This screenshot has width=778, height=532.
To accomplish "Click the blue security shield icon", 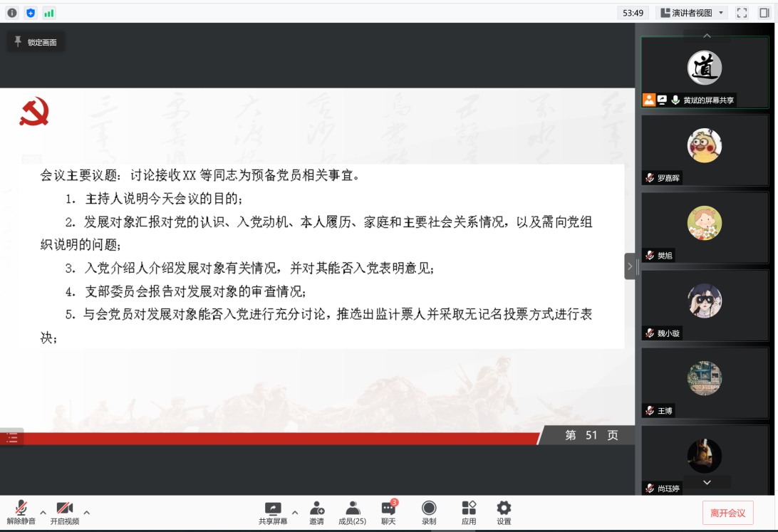I will (31, 13).
